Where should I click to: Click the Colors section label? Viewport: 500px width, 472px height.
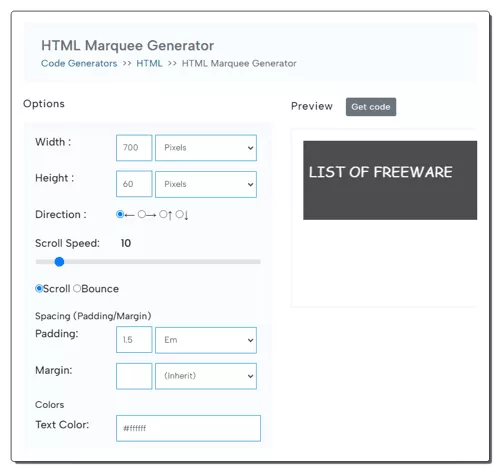click(x=50, y=405)
